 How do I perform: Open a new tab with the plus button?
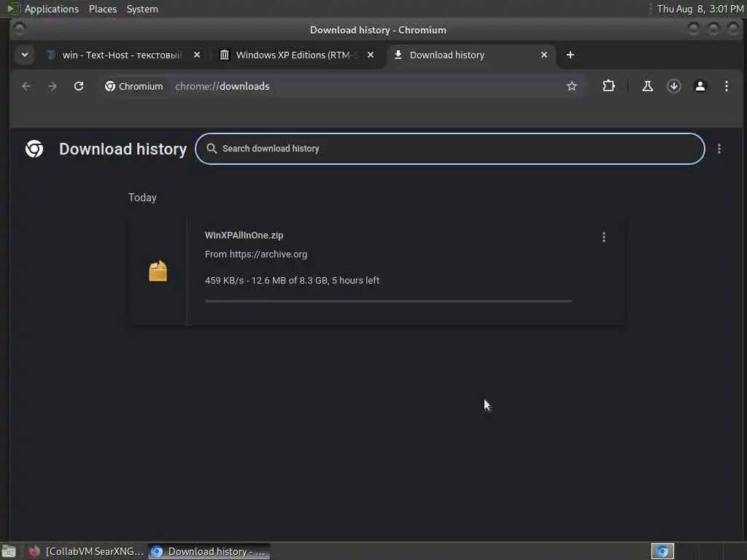tap(570, 55)
